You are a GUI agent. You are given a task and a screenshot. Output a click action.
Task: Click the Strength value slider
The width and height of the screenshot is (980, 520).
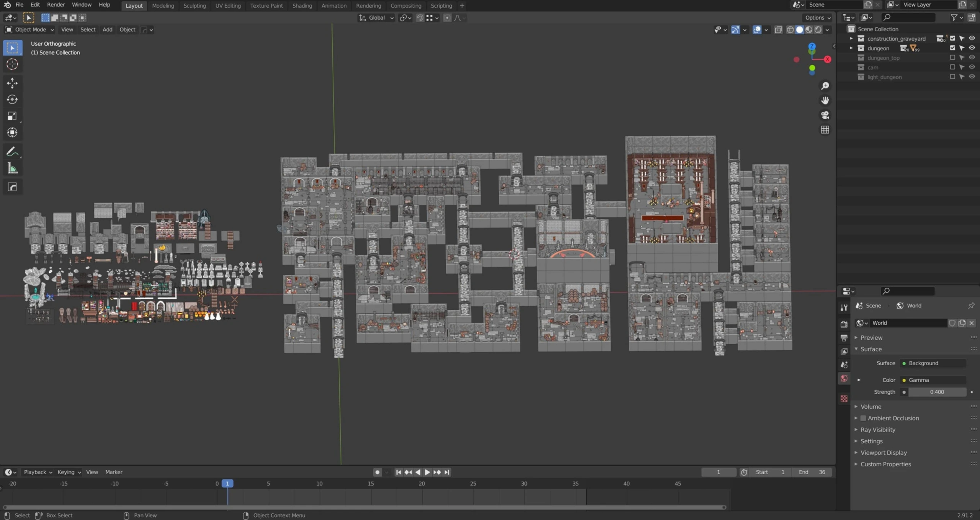tap(937, 392)
